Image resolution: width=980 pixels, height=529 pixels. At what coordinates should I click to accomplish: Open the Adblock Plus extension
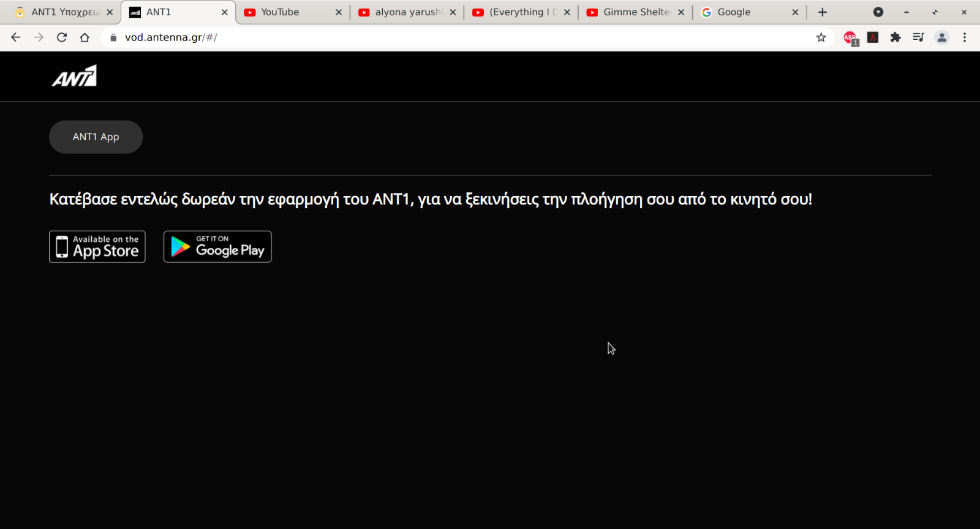(850, 38)
